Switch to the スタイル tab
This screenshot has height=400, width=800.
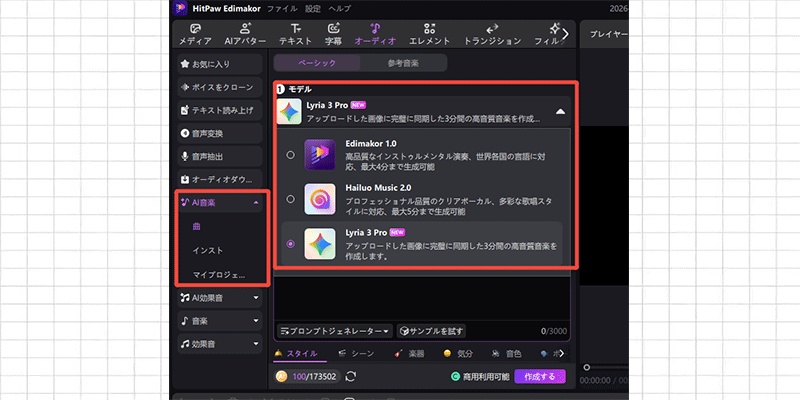(296, 354)
